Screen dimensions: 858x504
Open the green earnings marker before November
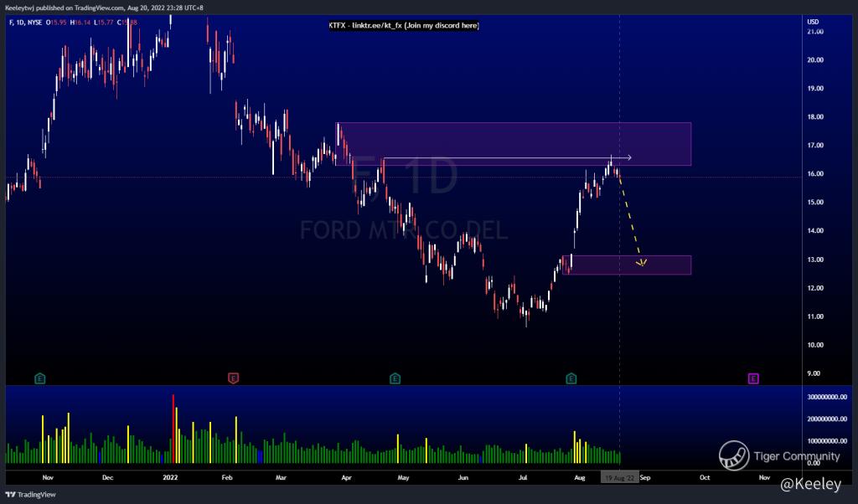pos(39,378)
